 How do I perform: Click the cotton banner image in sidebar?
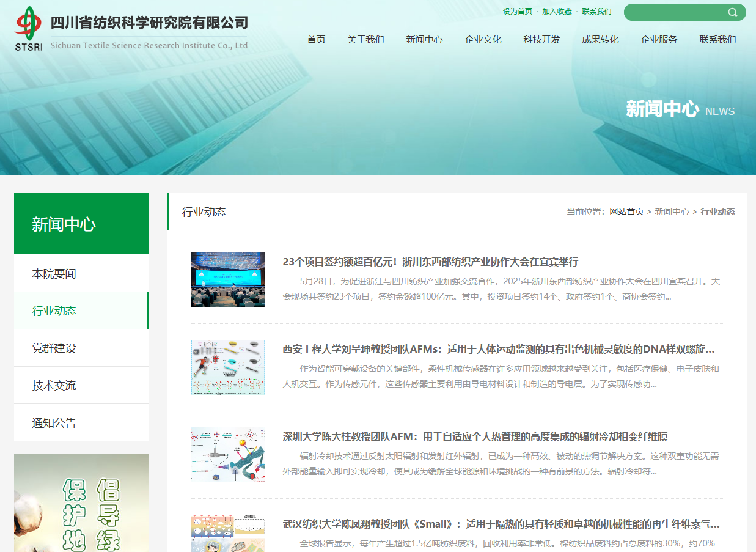[x=81, y=502]
